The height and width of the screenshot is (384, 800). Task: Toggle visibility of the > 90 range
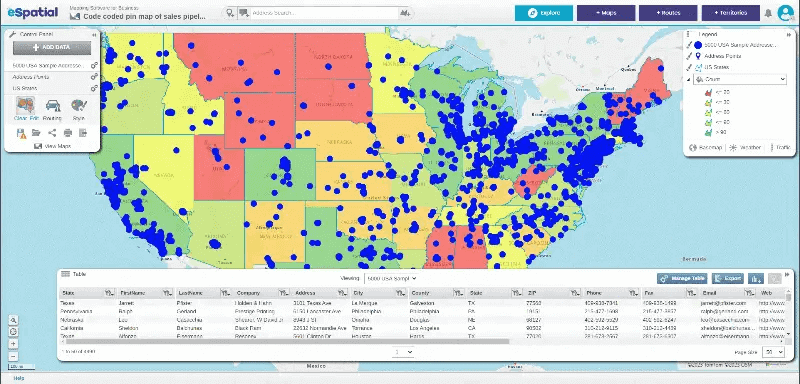click(708, 133)
